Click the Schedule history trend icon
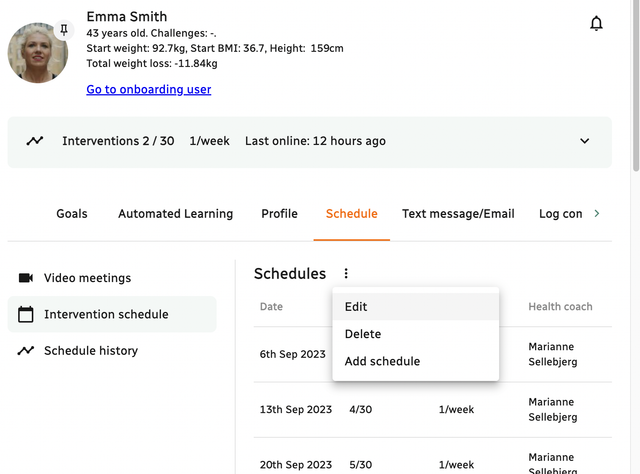 click(x=26, y=351)
